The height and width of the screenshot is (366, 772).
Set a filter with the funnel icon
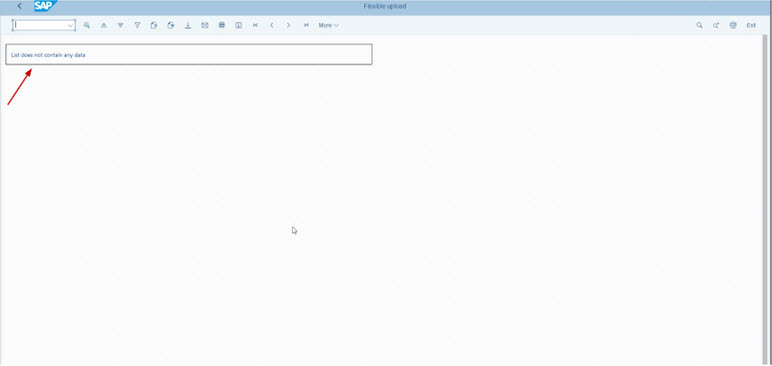[137, 25]
